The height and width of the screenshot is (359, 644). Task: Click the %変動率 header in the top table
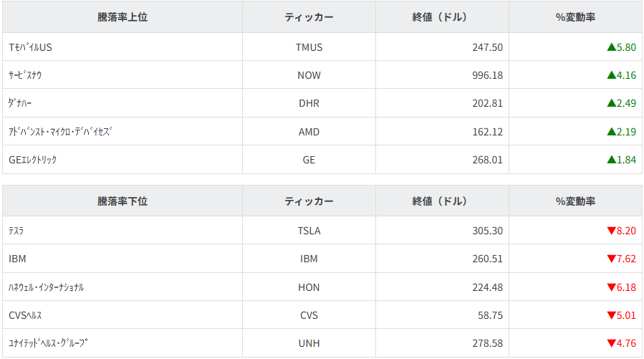click(x=575, y=17)
